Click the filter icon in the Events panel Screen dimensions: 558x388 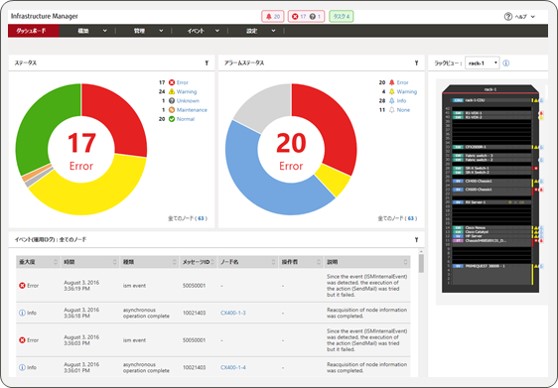[x=416, y=240]
